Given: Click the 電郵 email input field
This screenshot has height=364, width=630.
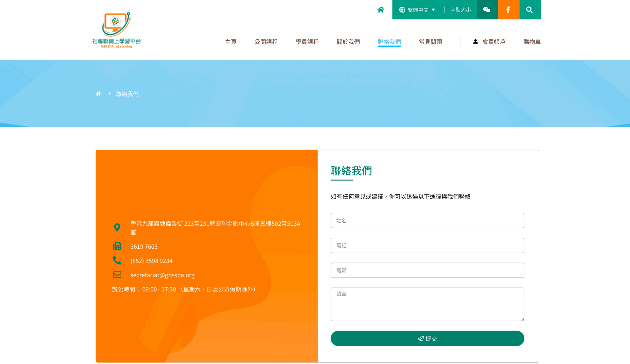Looking at the screenshot, I should click(x=427, y=270).
